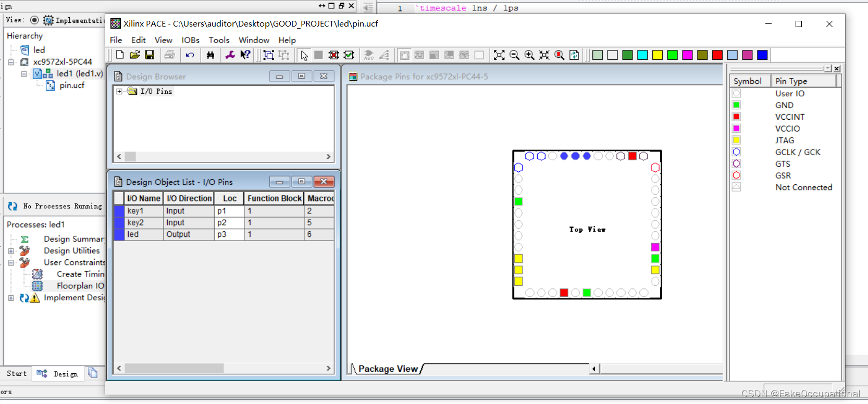Switch to the Design tab in ISE
The height and width of the screenshot is (404, 868).
pyautogui.click(x=59, y=373)
